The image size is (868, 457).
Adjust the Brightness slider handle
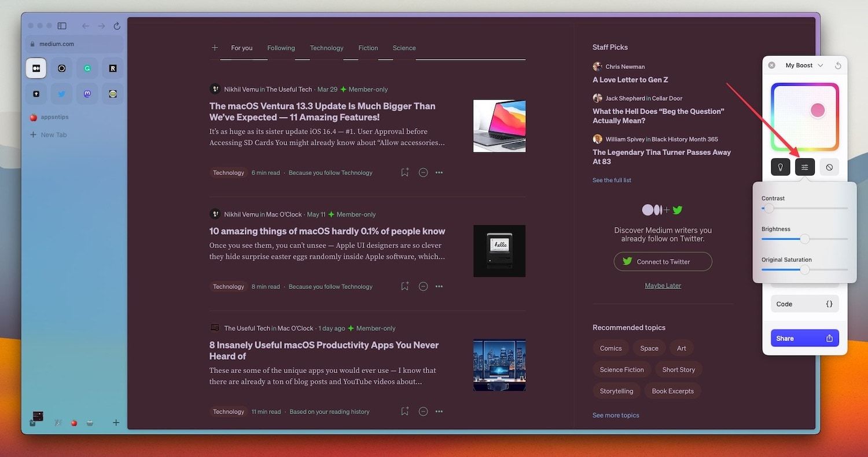click(805, 239)
